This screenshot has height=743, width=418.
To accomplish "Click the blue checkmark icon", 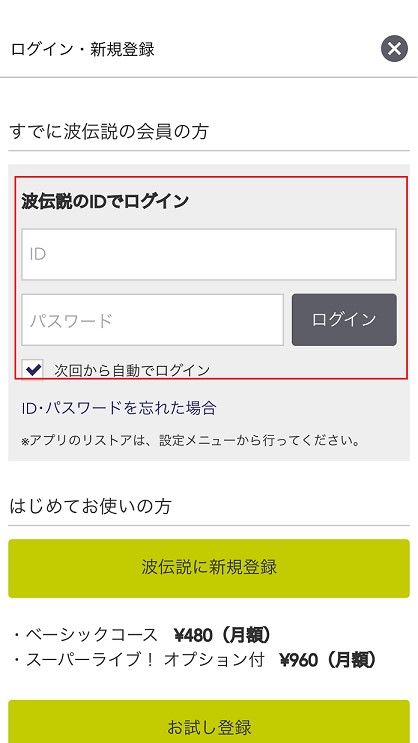I will pyautogui.click(x=33, y=369).
